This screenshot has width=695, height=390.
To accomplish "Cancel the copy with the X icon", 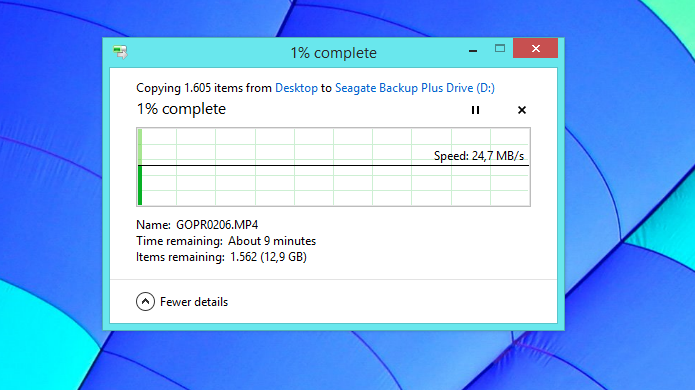I will coord(522,110).
